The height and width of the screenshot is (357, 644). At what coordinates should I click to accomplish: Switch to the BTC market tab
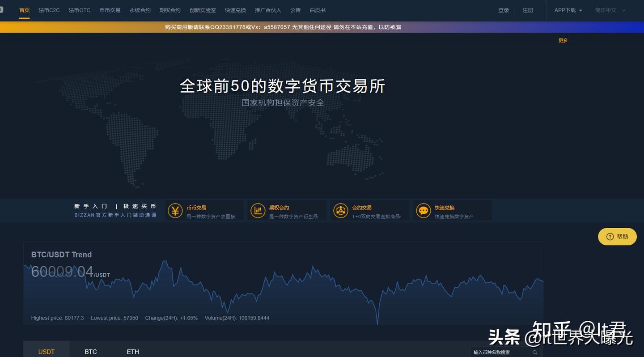point(91,352)
